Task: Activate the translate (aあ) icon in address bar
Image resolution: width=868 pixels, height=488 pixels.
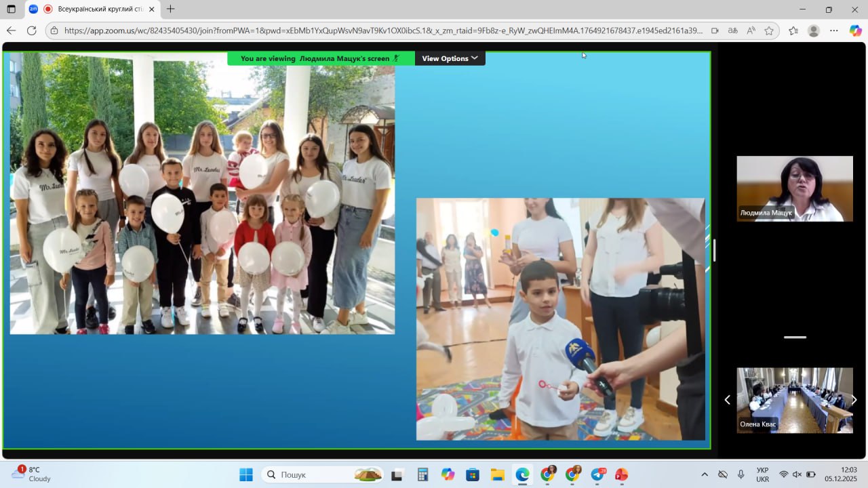Action: coord(732,31)
